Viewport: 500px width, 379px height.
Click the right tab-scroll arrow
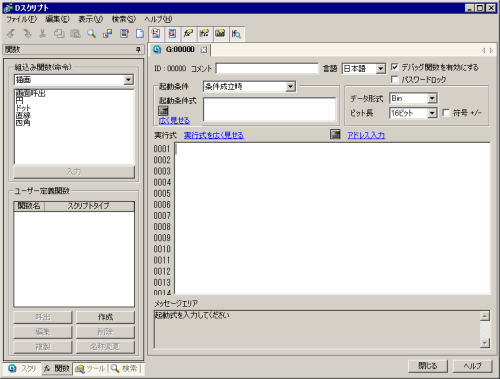[491, 50]
